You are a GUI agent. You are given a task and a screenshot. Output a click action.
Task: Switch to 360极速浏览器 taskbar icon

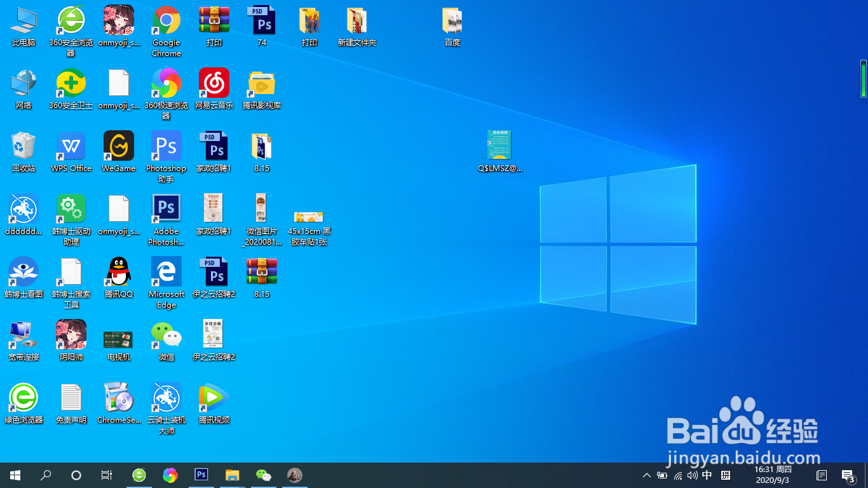[170, 475]
